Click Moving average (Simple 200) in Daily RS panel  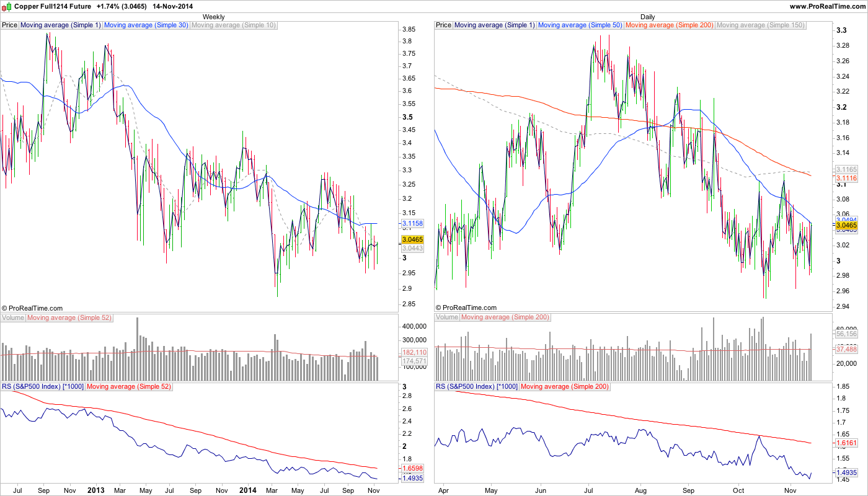click(564, 386)
